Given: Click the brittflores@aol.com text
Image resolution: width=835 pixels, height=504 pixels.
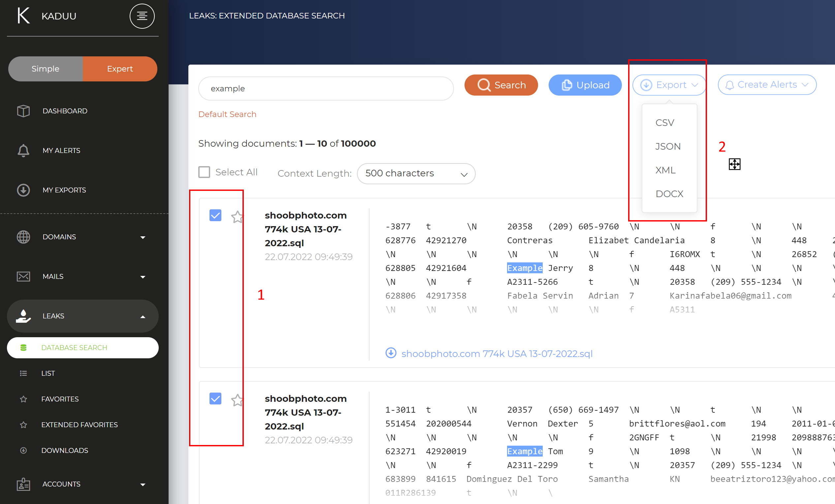Looking at the screenshot, I should 677,424.
